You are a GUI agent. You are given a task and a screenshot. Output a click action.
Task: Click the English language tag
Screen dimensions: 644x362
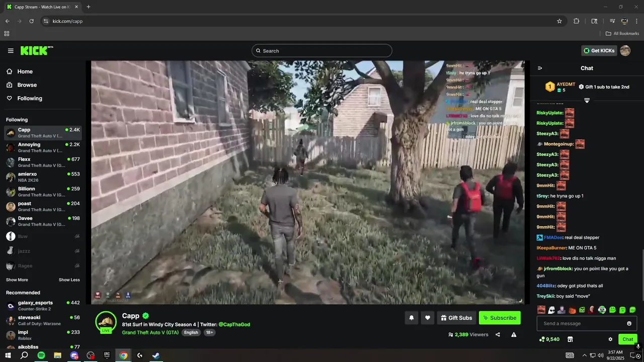tap(191, 332)
